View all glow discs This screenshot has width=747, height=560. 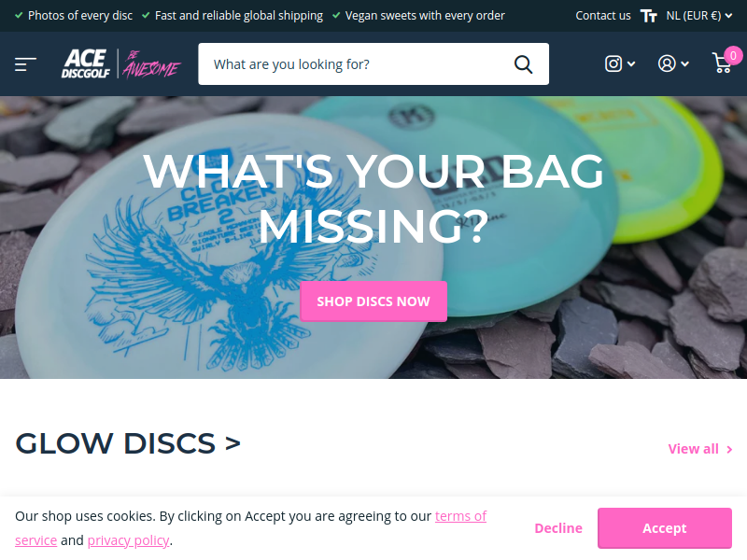pos(699,449)
